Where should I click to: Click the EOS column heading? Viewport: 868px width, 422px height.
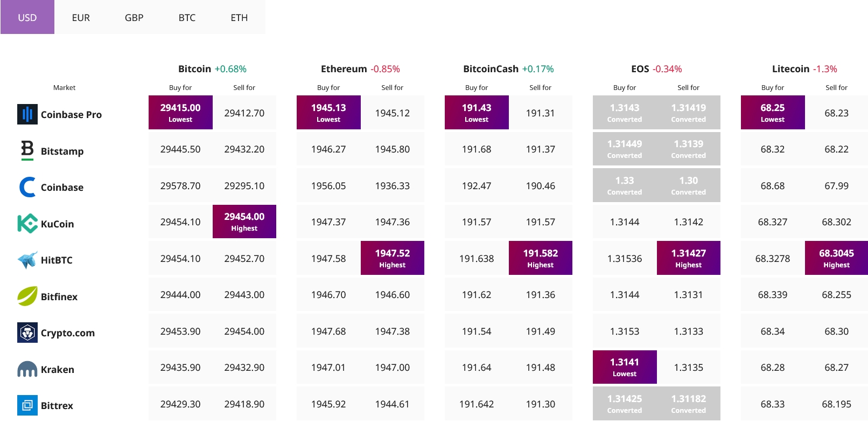click(640, 69)
